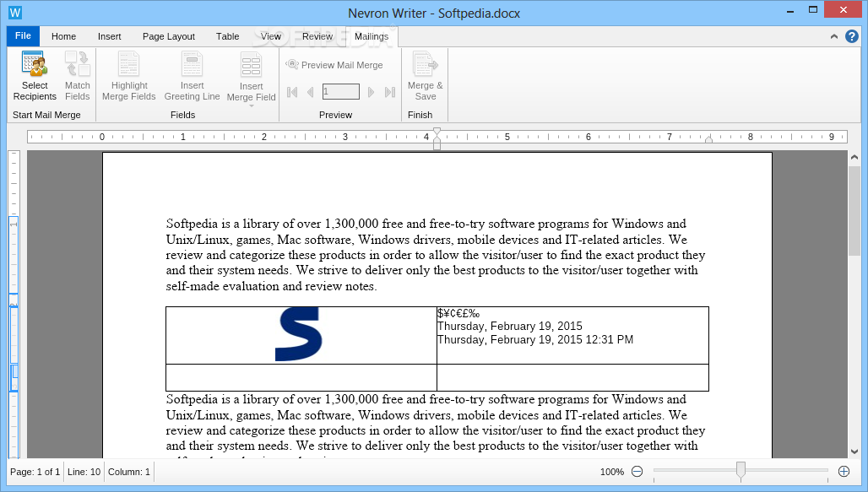Click the vertical scroll down arrow
The width and height of the screenshot is (868, 492).
pos(854,451)
